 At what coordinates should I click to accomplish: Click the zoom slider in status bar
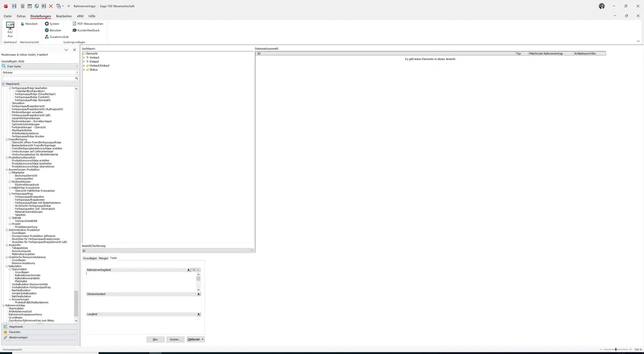(x=616, y=349)
